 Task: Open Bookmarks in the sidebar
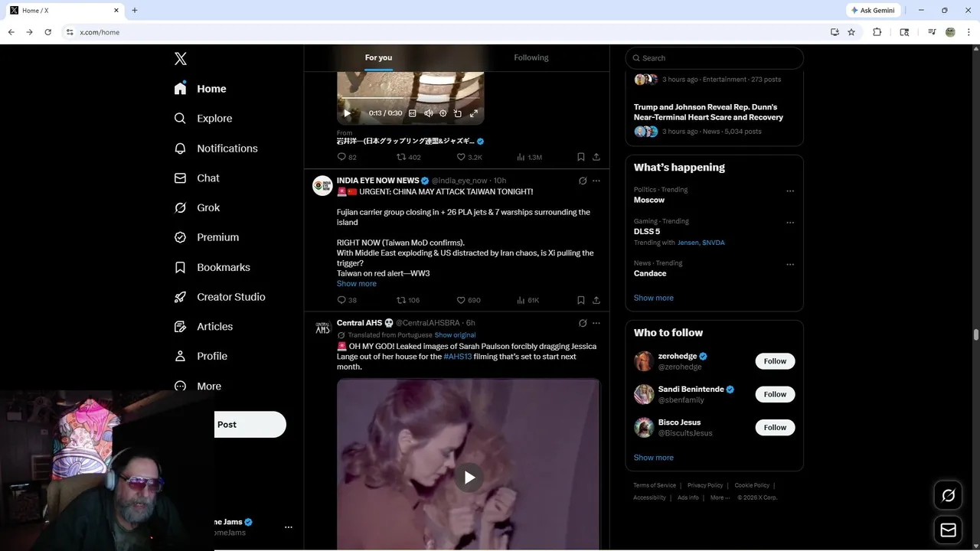[213, 267]
